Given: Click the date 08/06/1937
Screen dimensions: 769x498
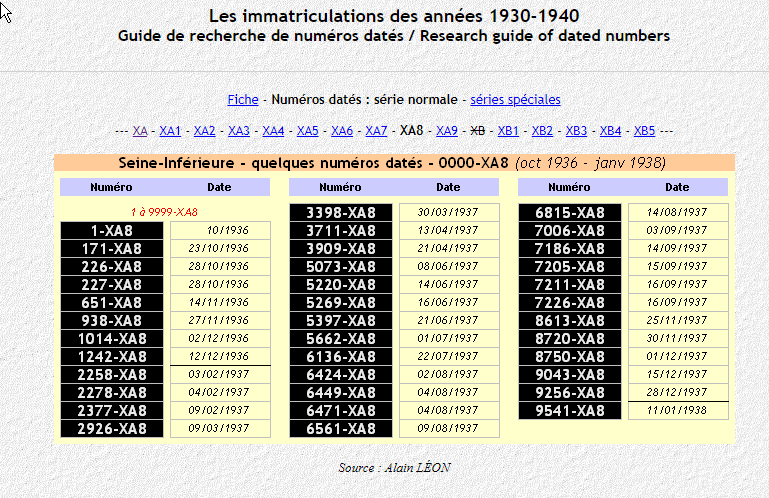Looking at the screenshot, I should (x=448, y=266).
